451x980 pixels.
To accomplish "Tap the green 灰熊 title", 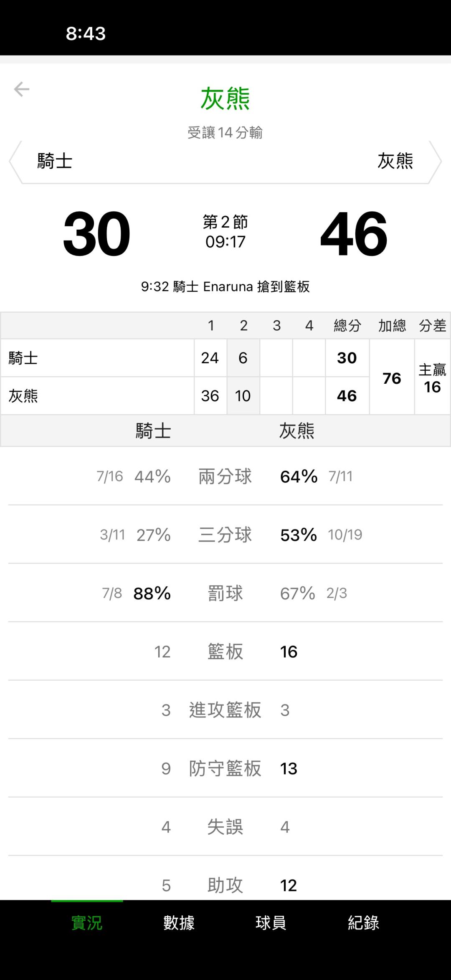I will click(225, 99).
